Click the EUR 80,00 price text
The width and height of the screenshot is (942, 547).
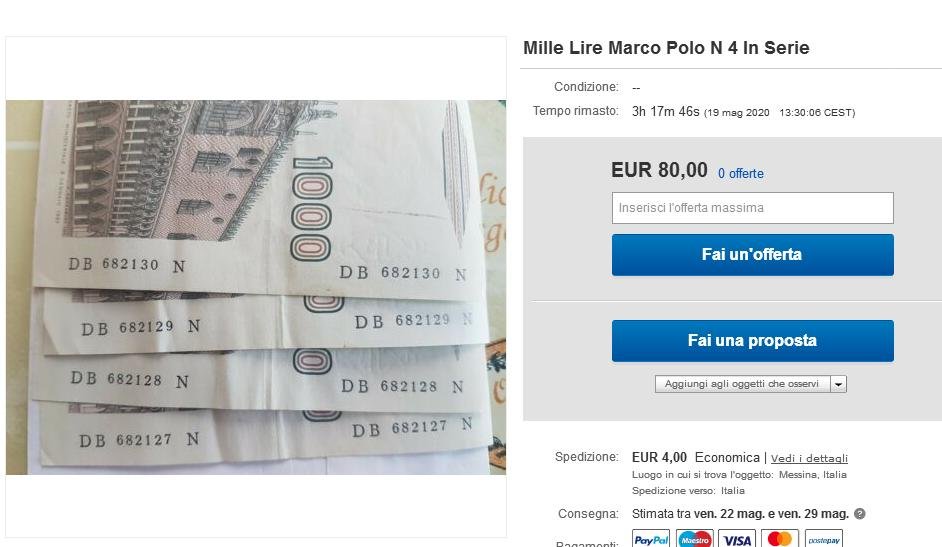[x=659, y=170]
